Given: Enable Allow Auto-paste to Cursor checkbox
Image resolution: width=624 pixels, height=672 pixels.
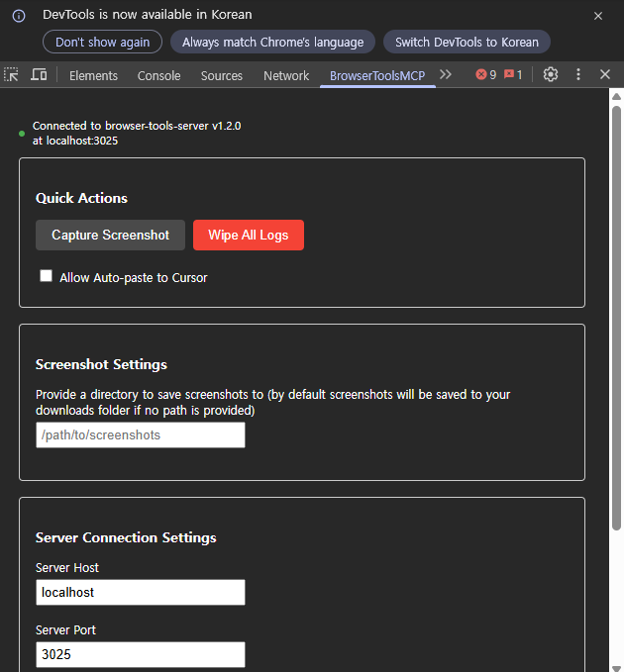Looking at the screenshot, I should [46, 275].
